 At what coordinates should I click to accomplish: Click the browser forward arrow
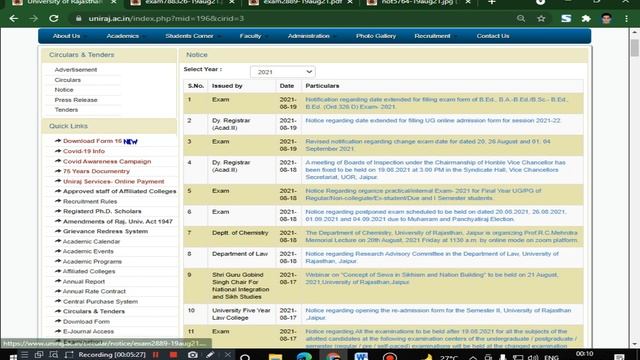point(33,19)
